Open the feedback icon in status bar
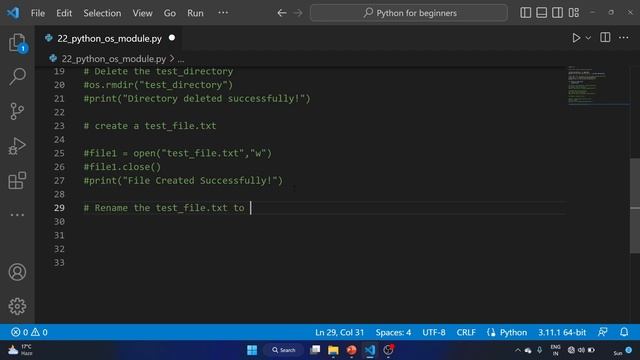Screen dimensions: 640x360 point(603,332)
